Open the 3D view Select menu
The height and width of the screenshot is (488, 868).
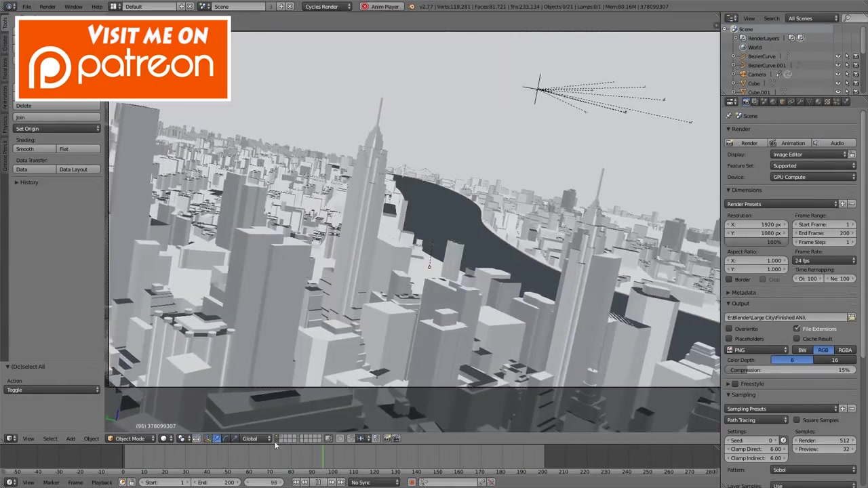pyautogui.click(x=50, y=439)
